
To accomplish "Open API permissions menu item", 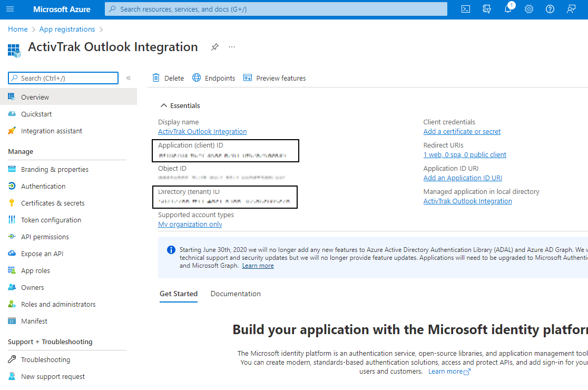I will [x=45, y=237].
